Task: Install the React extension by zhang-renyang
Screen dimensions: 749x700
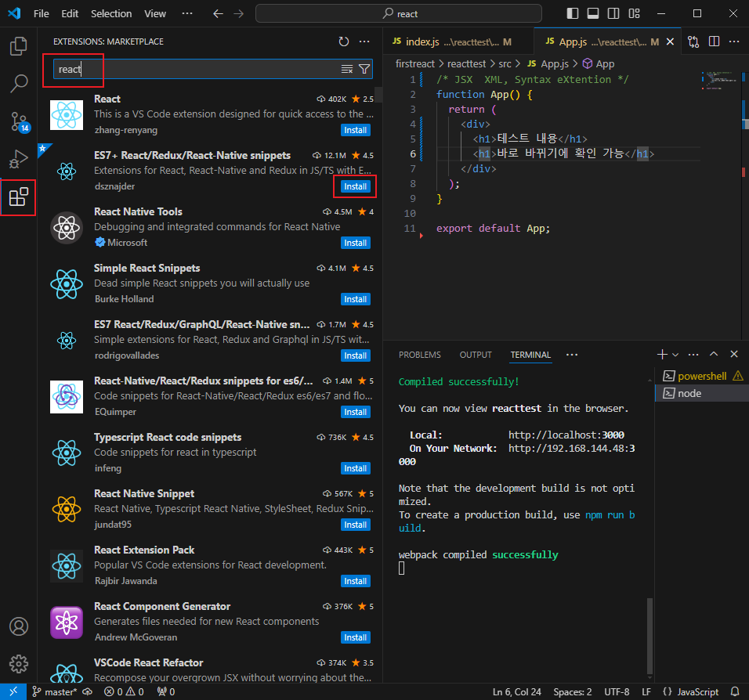Action: (x=356, y=130)
